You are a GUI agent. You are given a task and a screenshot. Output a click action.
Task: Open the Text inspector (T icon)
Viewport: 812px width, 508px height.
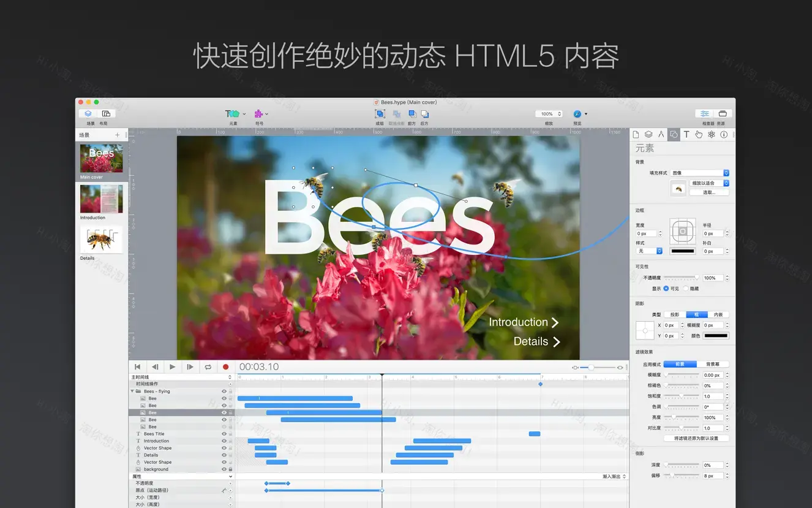tap(686, 134)
